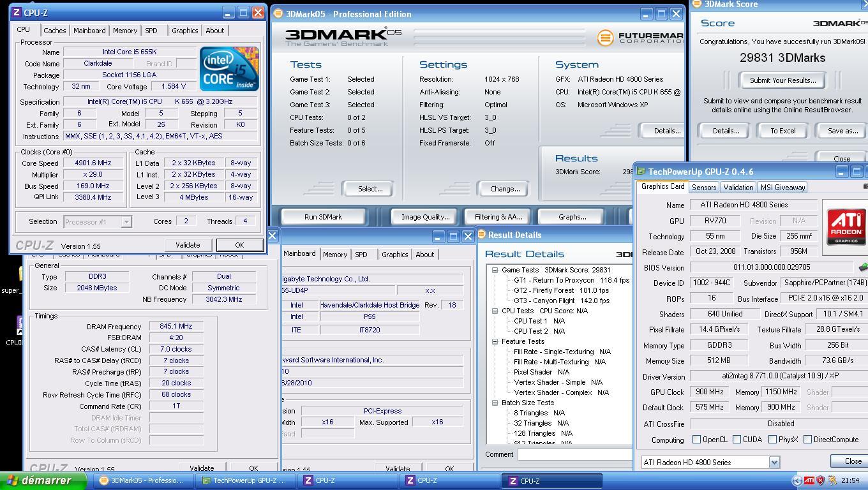
Task: Click TechPowerUp GPU-Z taskbar button
Action: 247,480
